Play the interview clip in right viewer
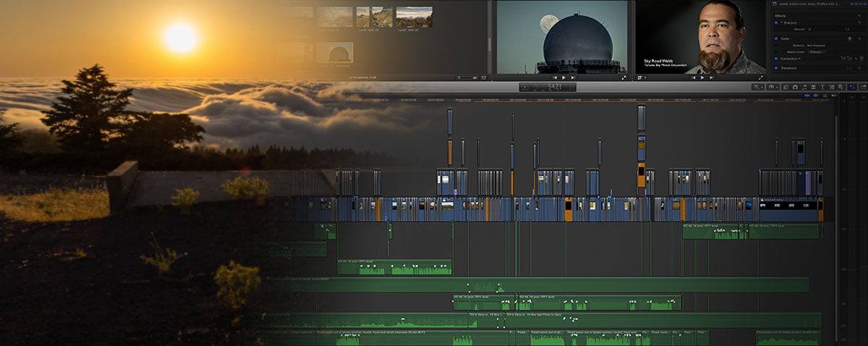The height and width of the screenshot is (346, 868). coord(702,77)
